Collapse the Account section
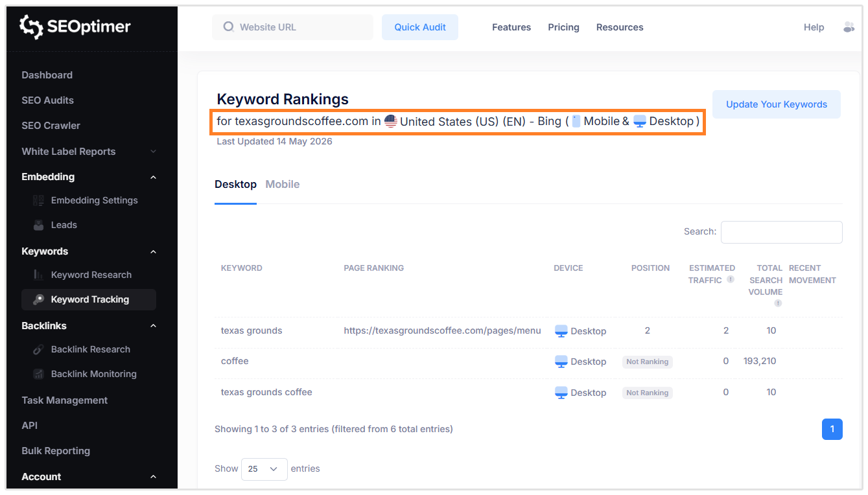The height and width of the screenshot is (495, 868). (154, 477)
